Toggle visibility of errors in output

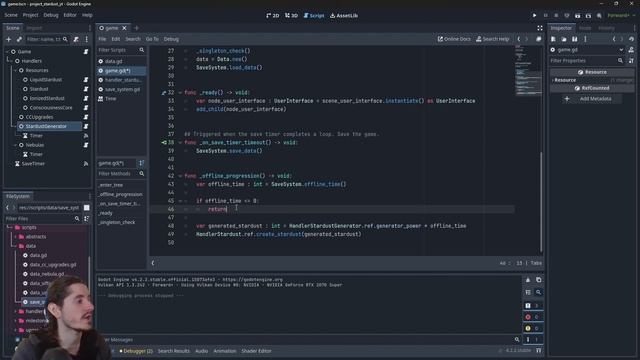point(532,317)
